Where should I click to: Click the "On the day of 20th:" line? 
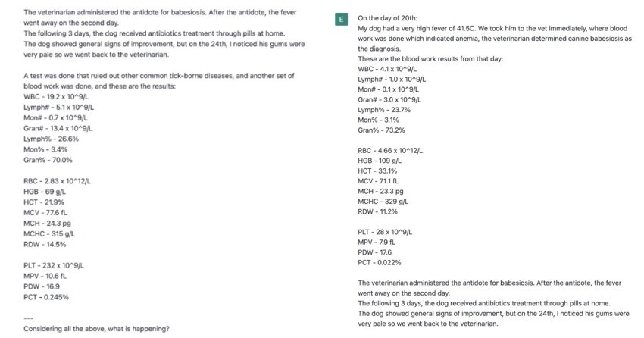(x=387, y=17)
